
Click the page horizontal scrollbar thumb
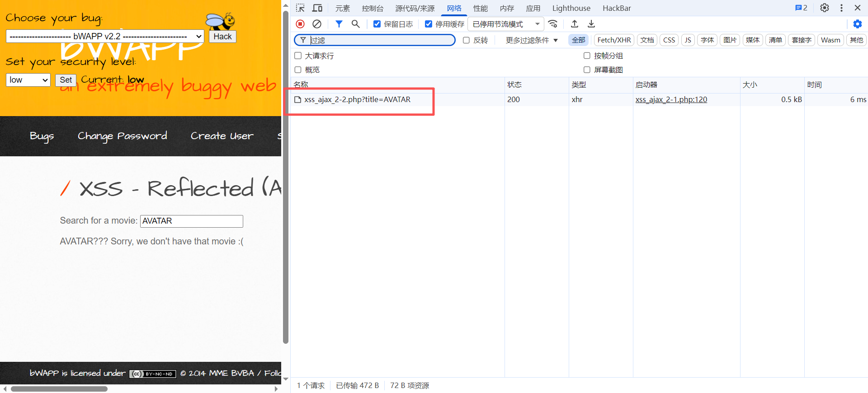coord(59,388)
